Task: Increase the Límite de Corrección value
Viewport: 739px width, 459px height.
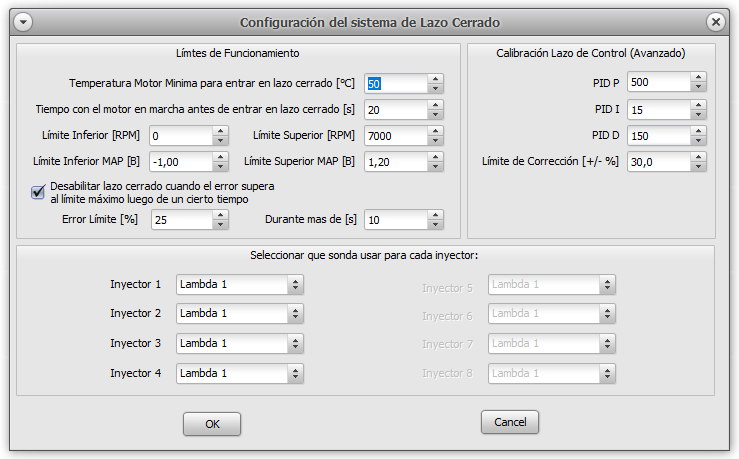Action: coord(699,158)
